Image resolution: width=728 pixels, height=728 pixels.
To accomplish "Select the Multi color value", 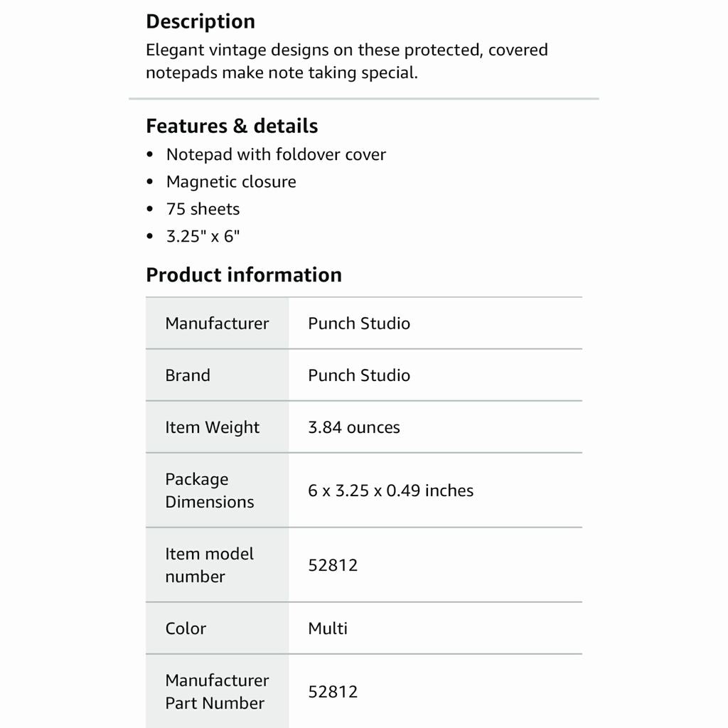I will pos(327,628).
